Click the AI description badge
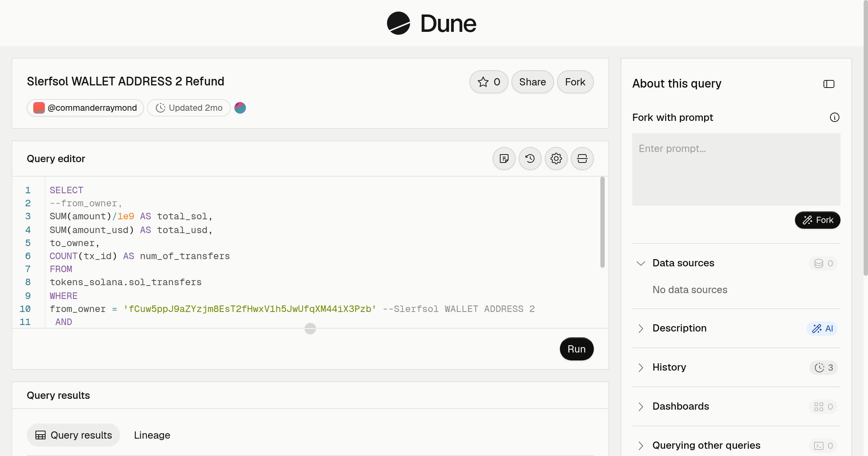The width and height of the screenshot is (868, 456). [822, 328]
